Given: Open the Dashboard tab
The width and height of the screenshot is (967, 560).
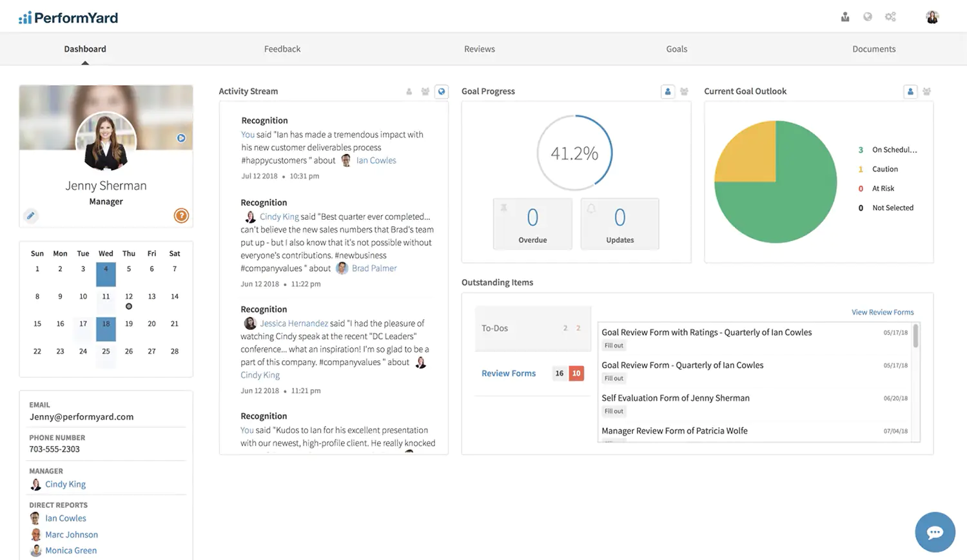Looking at the screenshot, I should (x=85, y=49).
